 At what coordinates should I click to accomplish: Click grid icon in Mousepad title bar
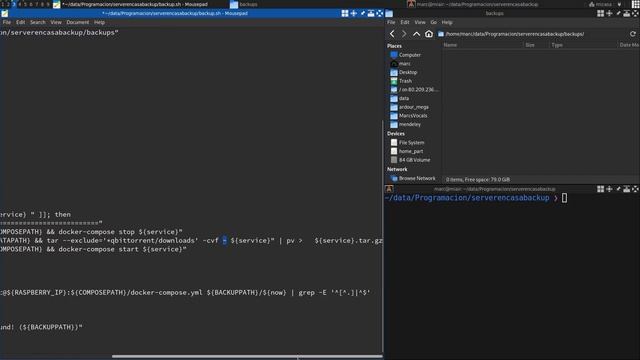(x=345, y=13)
